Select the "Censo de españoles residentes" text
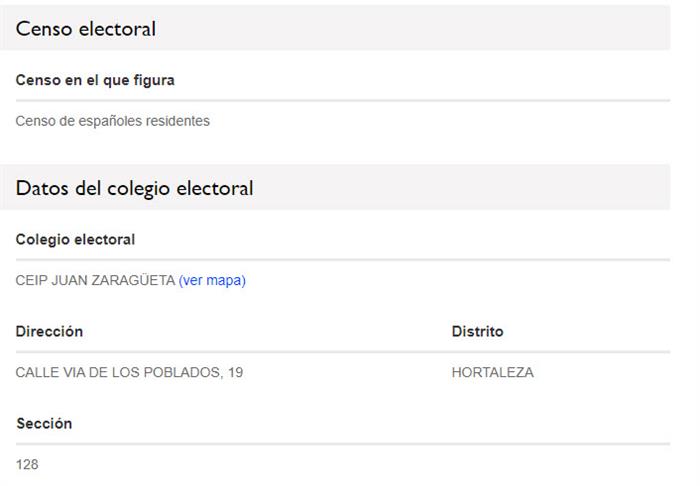The image size is (700, 486). tap(112, 122)
